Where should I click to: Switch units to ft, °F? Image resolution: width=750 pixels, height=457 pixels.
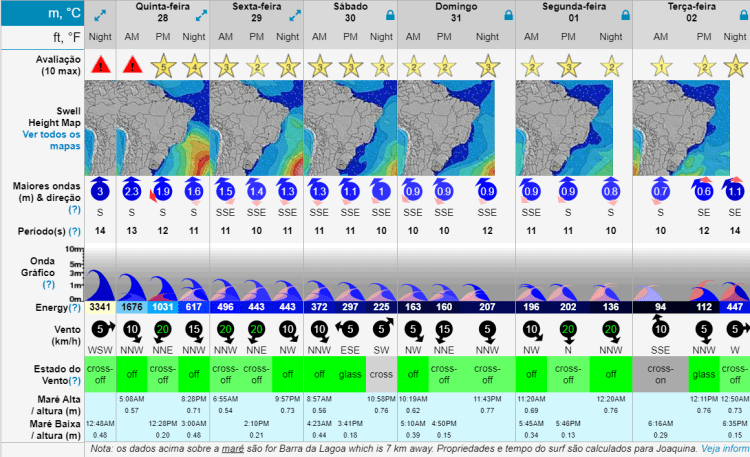pyautogui.click(x=43, y=37)
